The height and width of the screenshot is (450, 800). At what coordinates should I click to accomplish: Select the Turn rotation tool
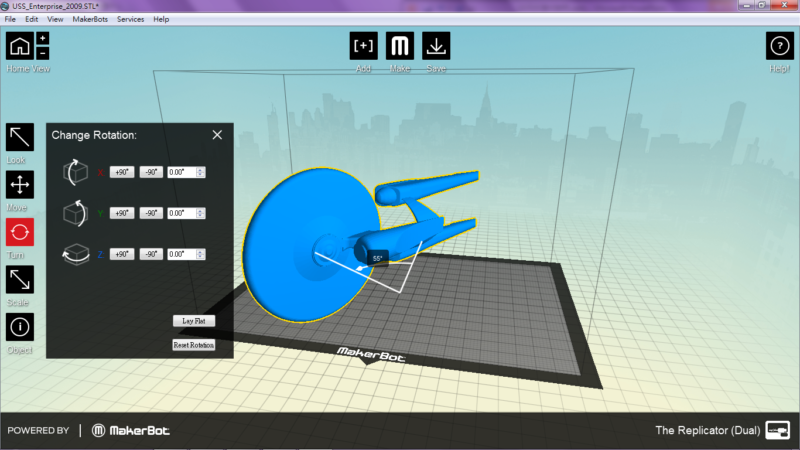(20, 232)
